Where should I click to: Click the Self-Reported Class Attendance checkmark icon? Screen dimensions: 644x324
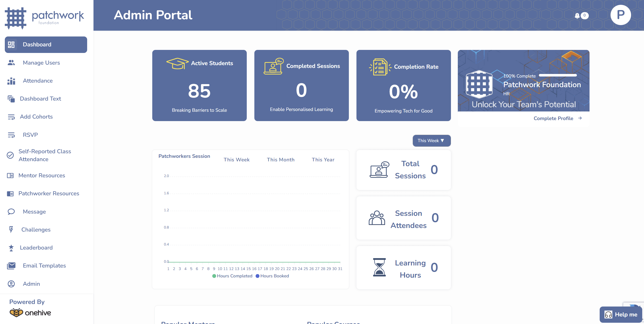(x=10, y=155)
